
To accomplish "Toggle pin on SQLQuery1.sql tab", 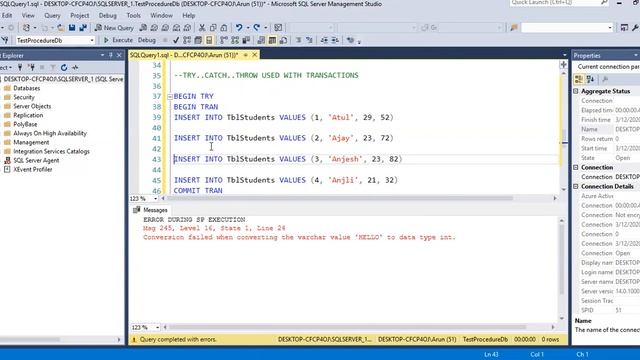I will [x=246, y=55].
